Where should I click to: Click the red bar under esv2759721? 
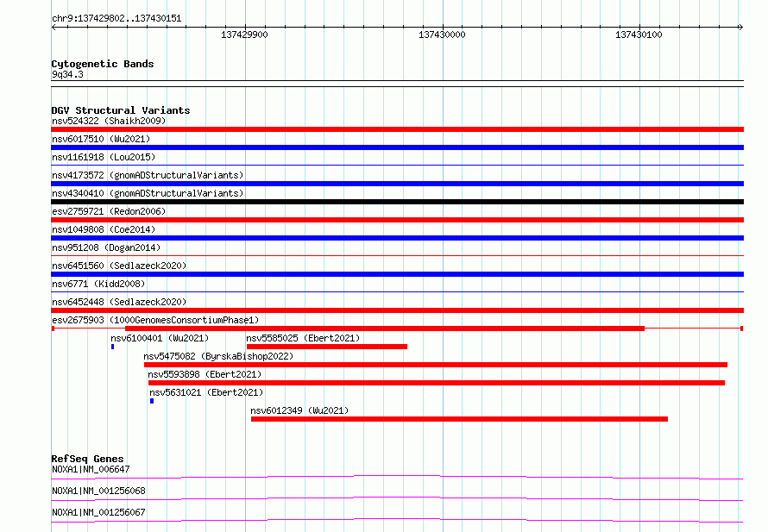coord(397,220)
